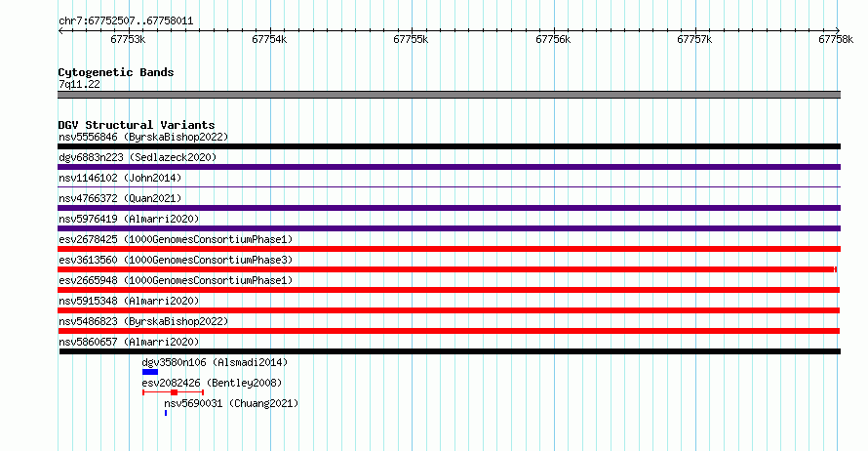Click the purple nsv4766372 variant bar
This screenshot has width=868, height=451.
pyautogui.click(x=449, y=208)
